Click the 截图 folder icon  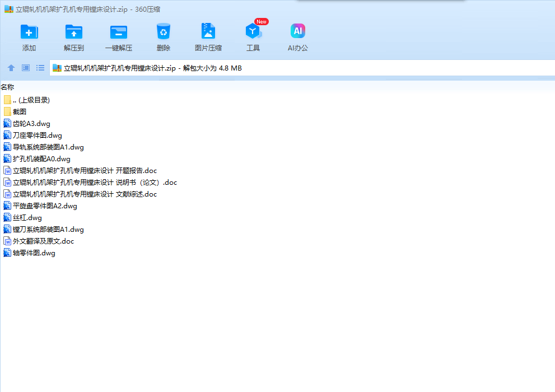[7, 112]
